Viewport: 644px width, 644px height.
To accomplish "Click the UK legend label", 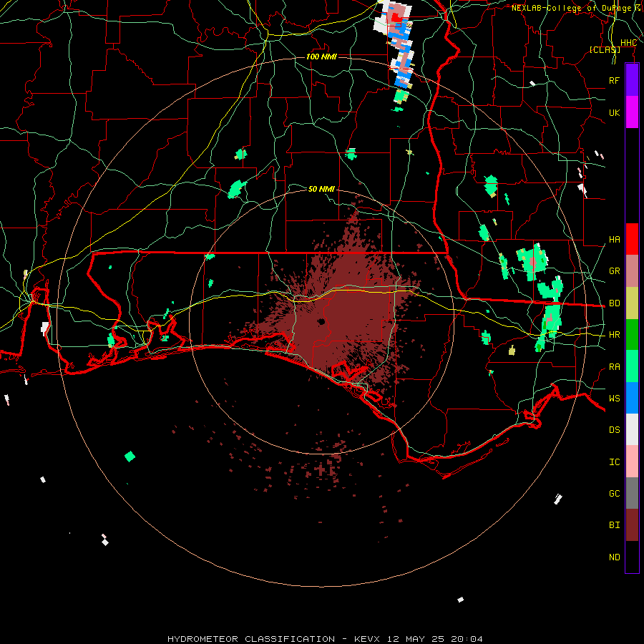I will tap(615, 112).
